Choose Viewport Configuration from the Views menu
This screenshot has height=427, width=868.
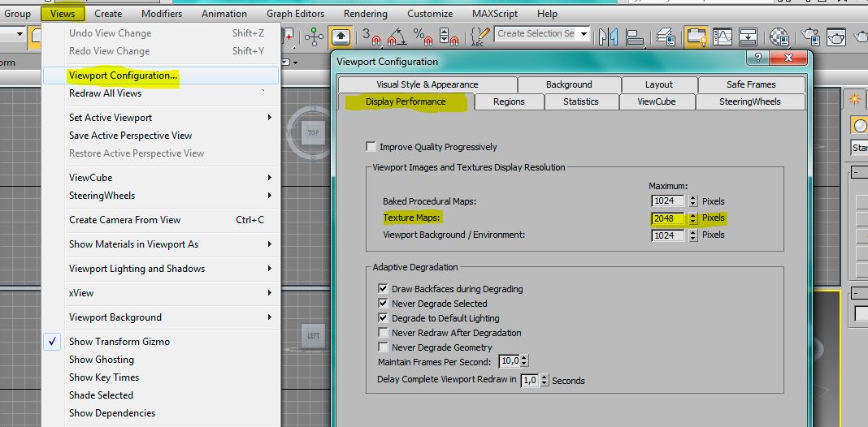124,75
